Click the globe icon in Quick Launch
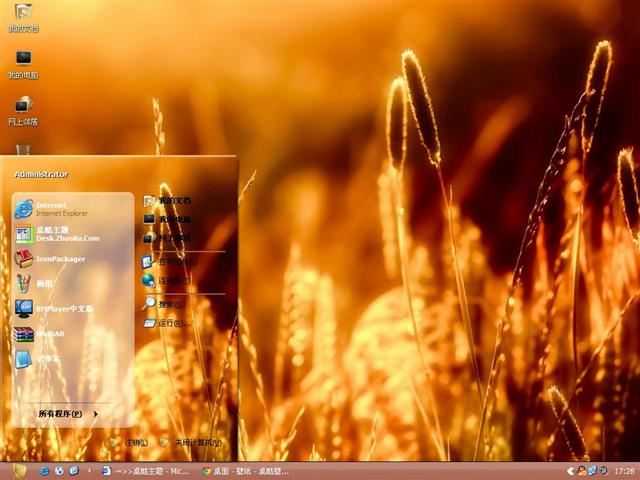 pyautogui.click(x=59, y=471)
